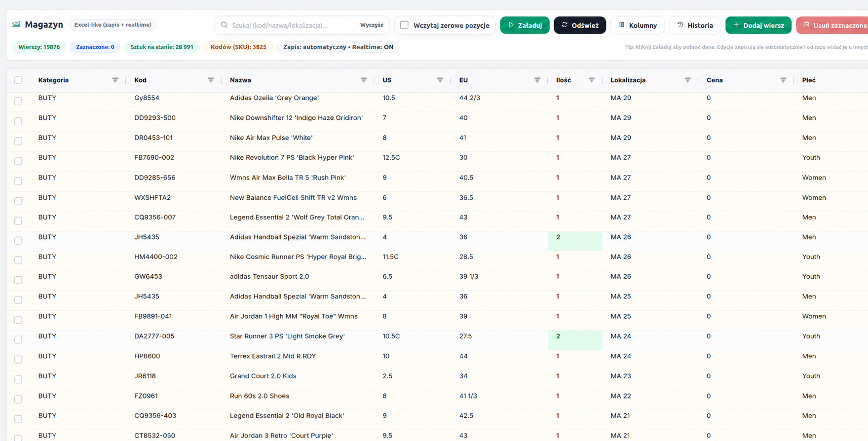This screenshot has width=868, height=441.
Task: Open filter icon for Lokalizacja column
Action: click(x=688, y=80)
